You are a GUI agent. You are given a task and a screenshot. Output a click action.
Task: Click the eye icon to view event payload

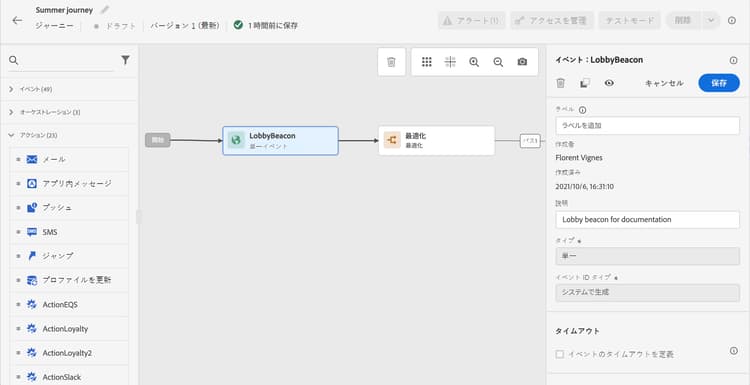[609, 83]
